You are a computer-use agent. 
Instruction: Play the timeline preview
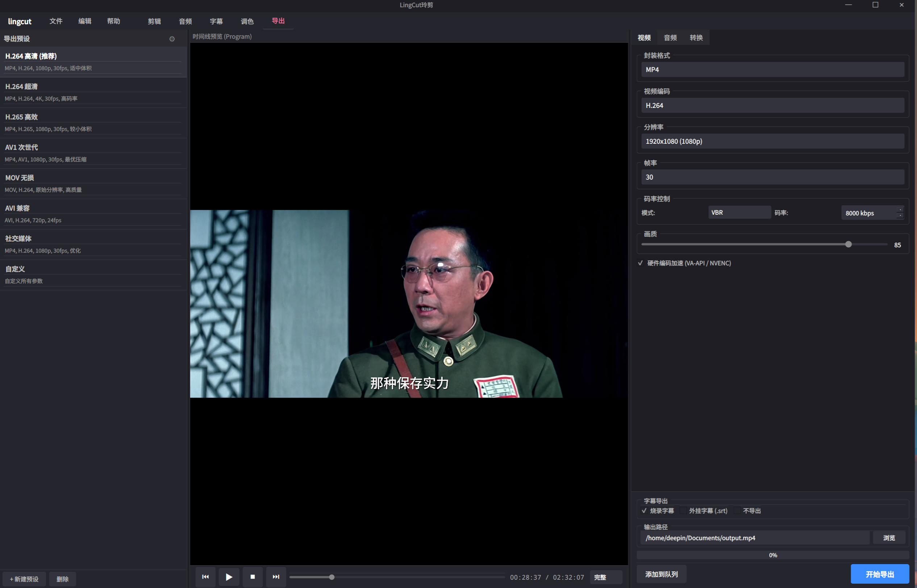[x=229, y=577]
